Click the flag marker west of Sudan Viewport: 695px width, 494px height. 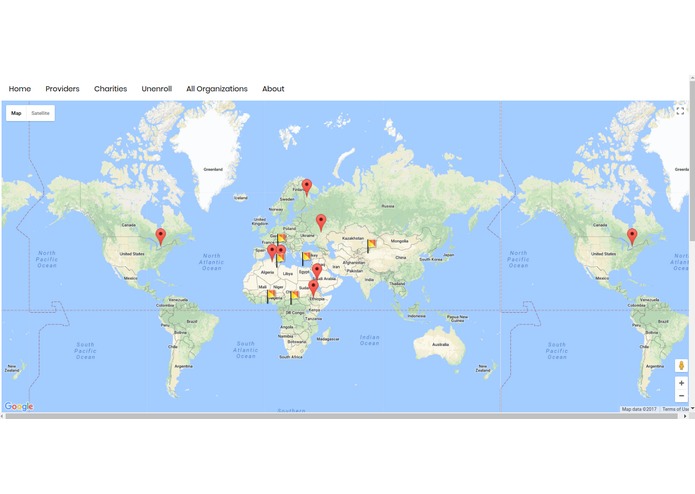click(294, 297)
